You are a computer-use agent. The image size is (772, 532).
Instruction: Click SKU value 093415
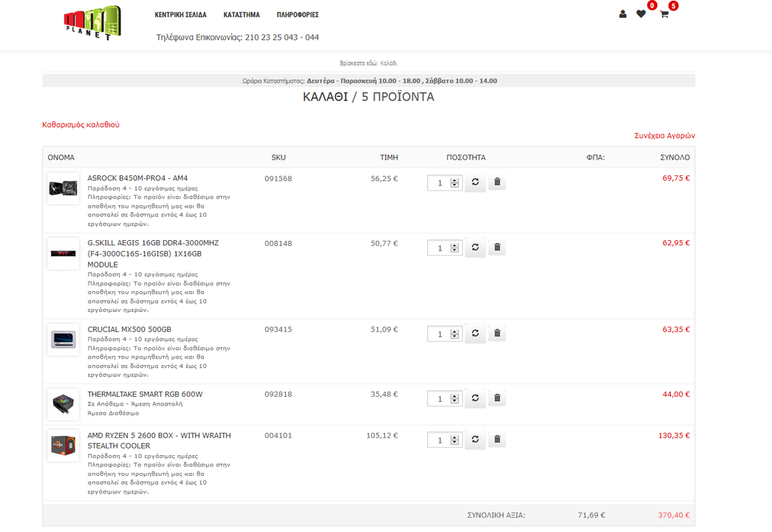(x=279, y=329)
